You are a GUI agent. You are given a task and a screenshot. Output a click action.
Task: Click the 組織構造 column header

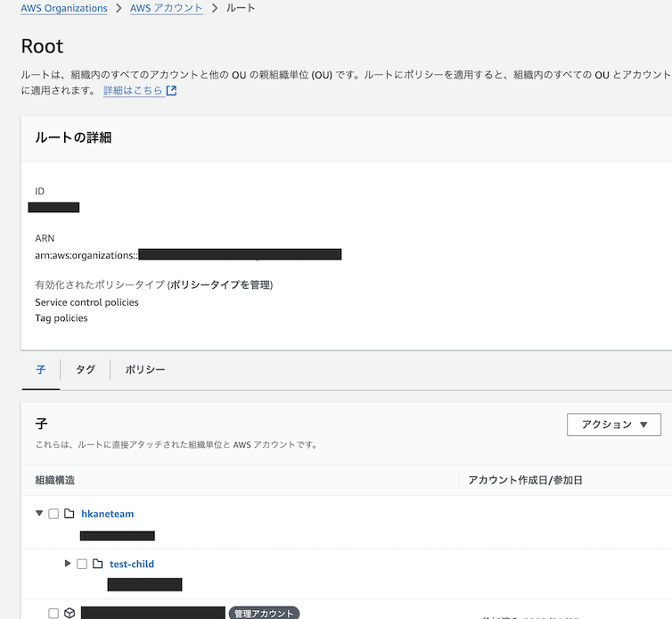pos(55,481)
